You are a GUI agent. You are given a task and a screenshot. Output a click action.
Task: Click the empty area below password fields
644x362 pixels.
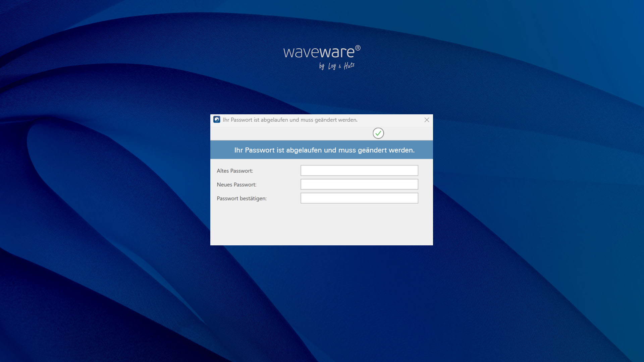coord(321,225)
